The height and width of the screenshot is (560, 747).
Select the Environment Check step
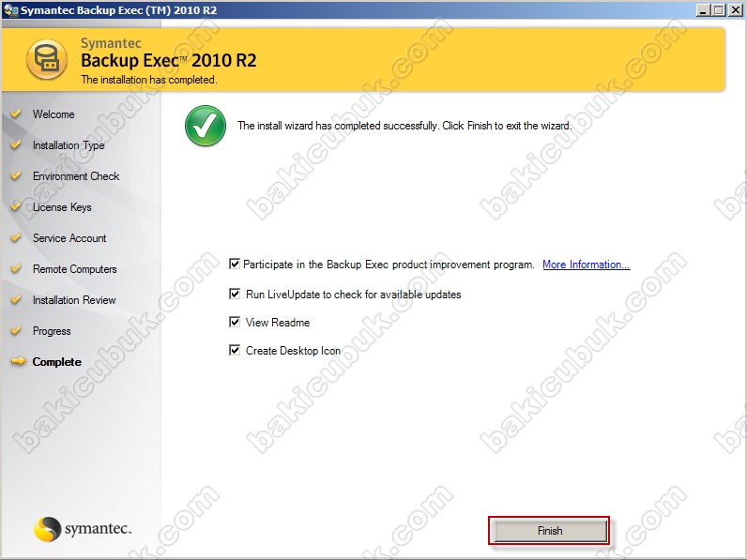tap(76, 176)
